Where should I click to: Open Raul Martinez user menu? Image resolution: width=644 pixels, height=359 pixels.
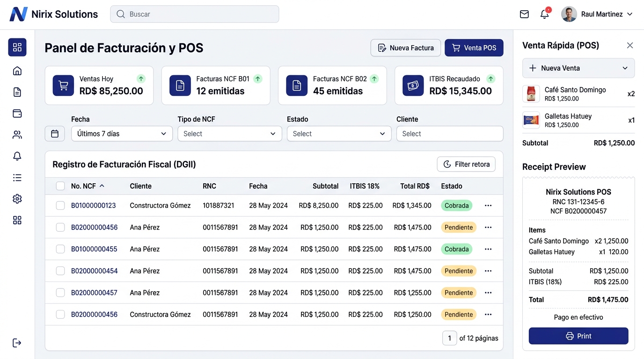[597, 14]
